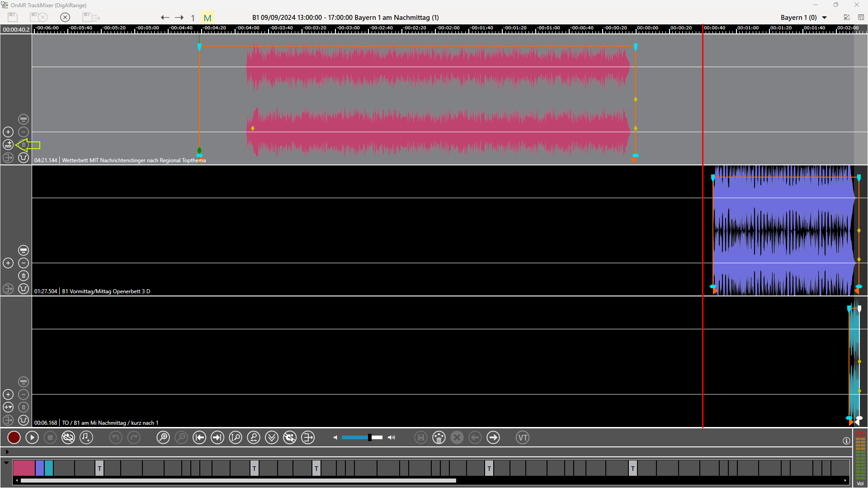Collapse the overview strip down-arrow
The width and height of the screenshot is (868, 488).
tap(6, 463)
